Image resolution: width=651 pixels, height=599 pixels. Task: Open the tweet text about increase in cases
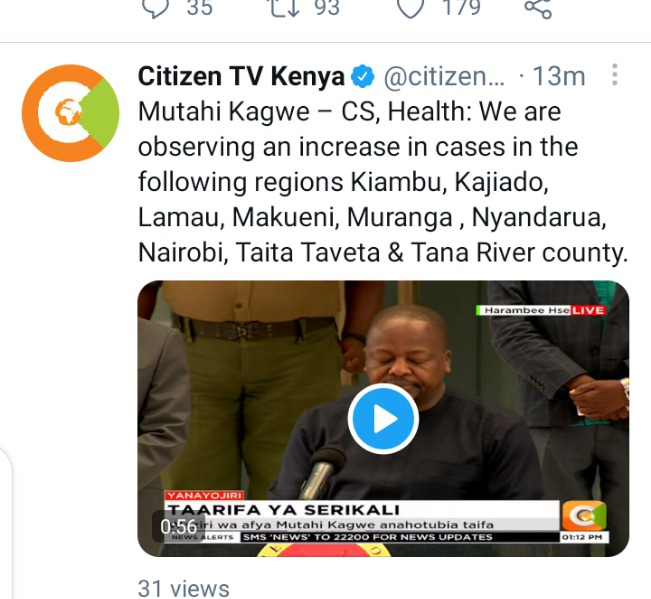382,182
